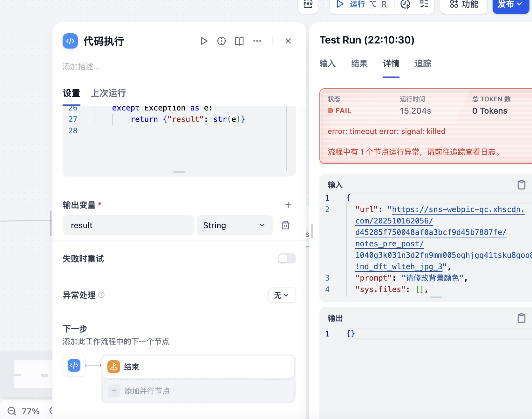Add a new output variable
Viewport: 532px width, 419px height.
[288, 205]
